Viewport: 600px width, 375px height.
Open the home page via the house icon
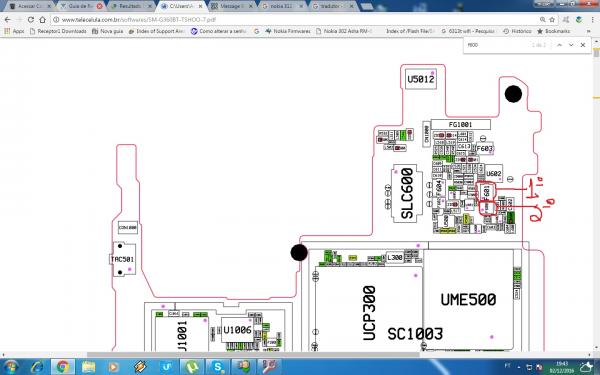[42, 20]
